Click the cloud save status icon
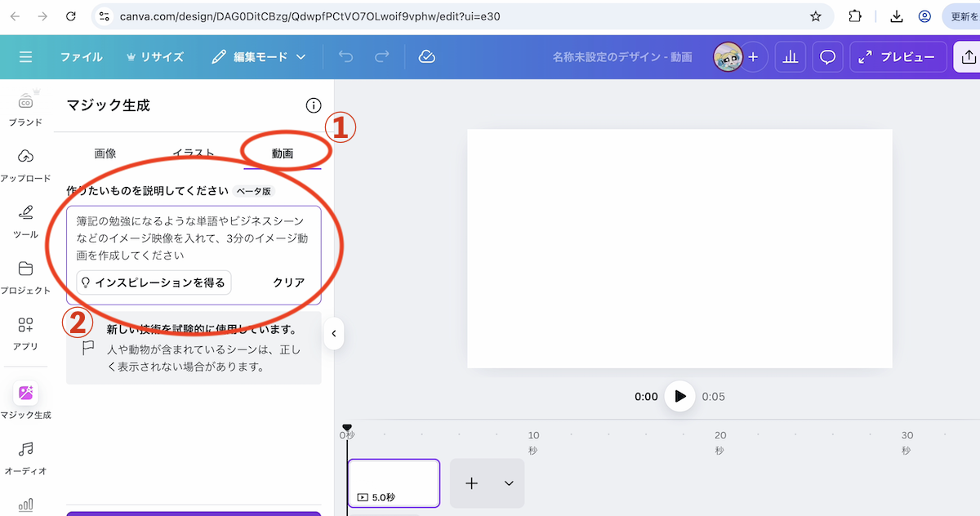 point(426,57)
